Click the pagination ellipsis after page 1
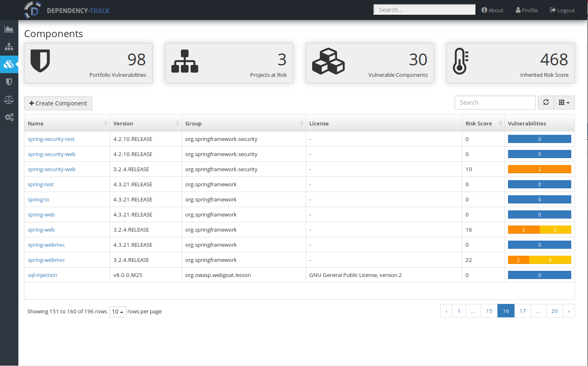588x366 pixels. coord(473,311)
